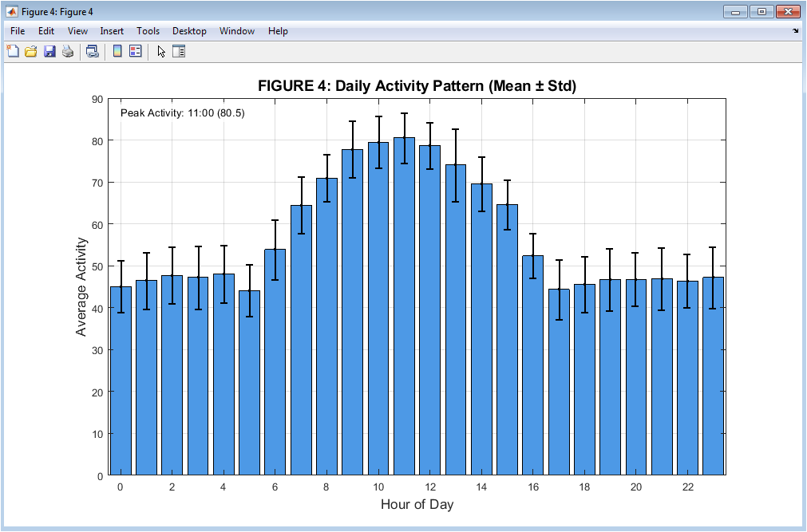Select the tallest bar at hour 11
This screenshot has width=807, height=532.
404,319
